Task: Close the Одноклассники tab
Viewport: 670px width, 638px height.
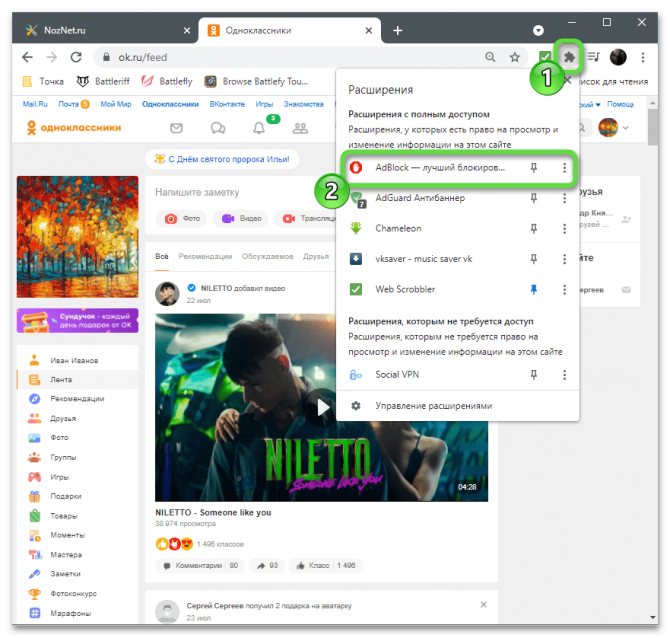Action: (369, 30)
